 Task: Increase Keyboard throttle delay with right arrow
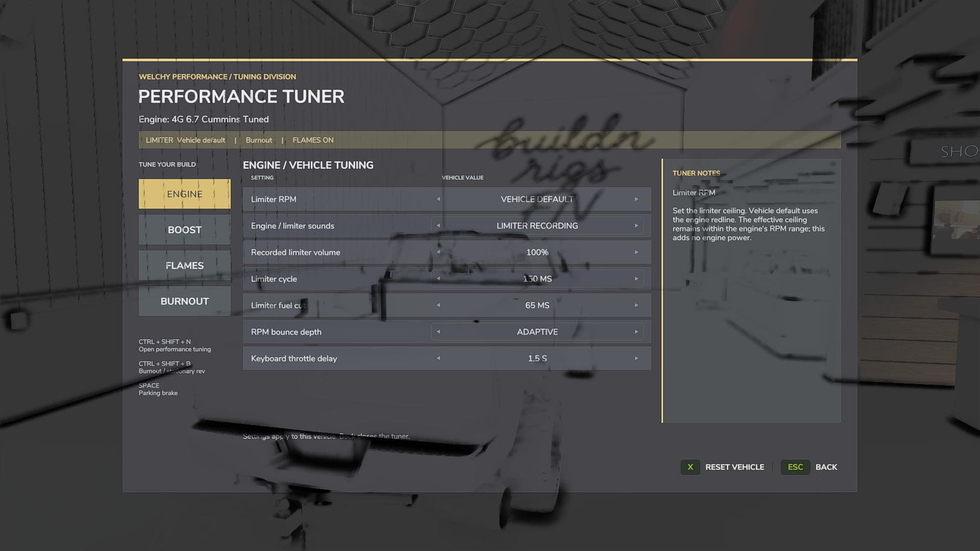(x=636, y=358)
